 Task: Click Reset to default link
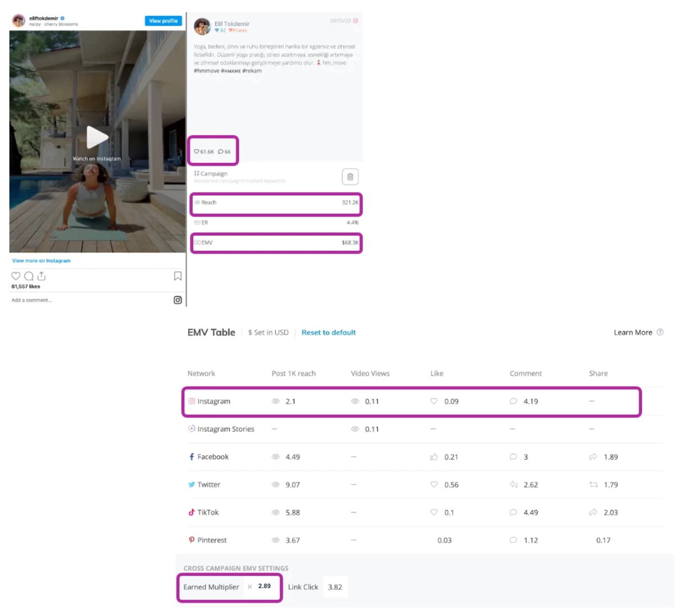tap(328, 332)
